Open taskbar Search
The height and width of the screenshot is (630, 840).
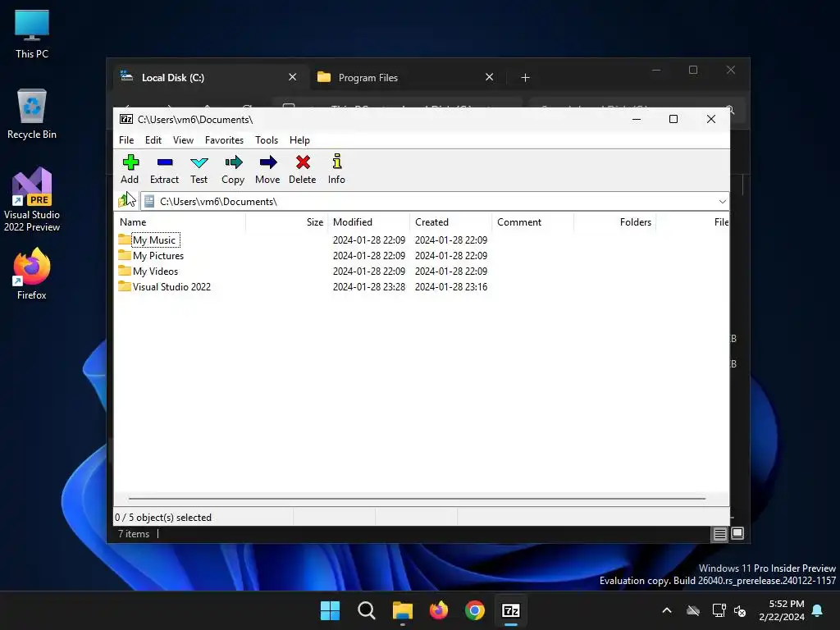[x=367, y=610]
